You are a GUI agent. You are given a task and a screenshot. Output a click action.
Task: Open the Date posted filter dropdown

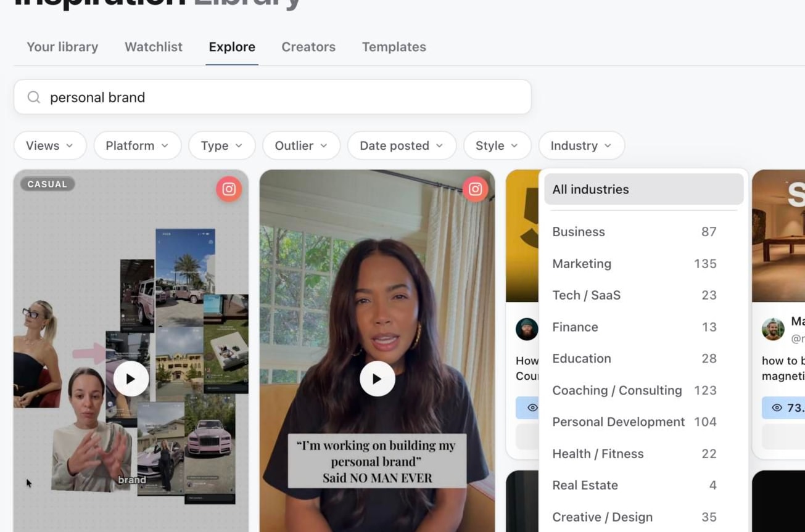(402, 145)
